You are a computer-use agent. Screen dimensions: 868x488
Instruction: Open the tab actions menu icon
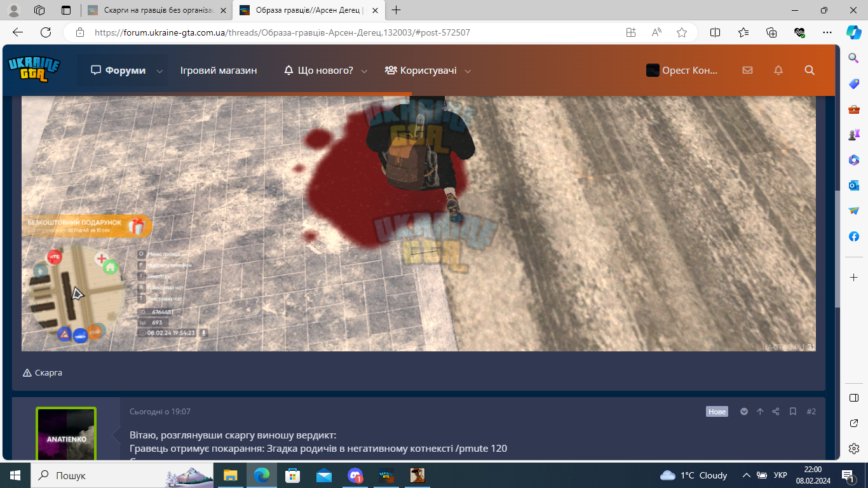[x=66, y=10]
